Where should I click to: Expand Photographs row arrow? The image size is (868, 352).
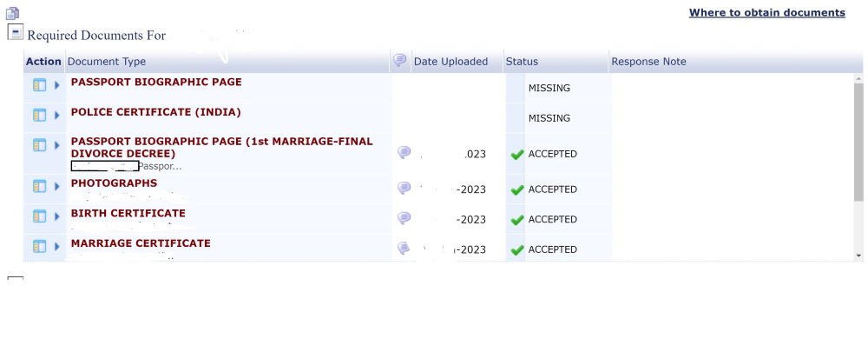[56, 186]
